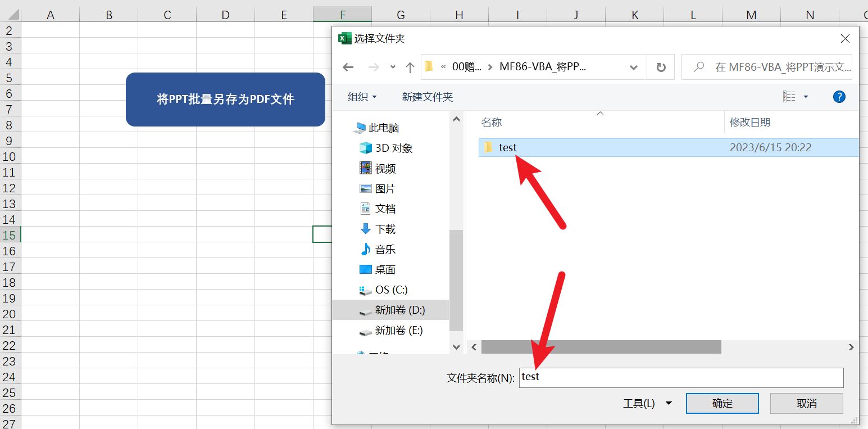
Task: Select the test folder in file list
Action: [x=669, y=147]
